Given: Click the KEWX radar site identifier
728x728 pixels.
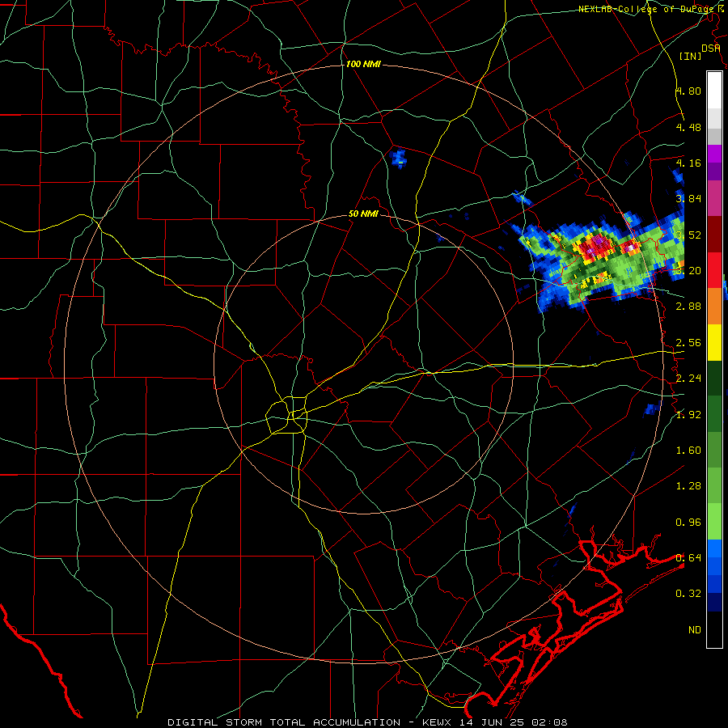Looking at the screenshot, I should [x=438, y=722].
